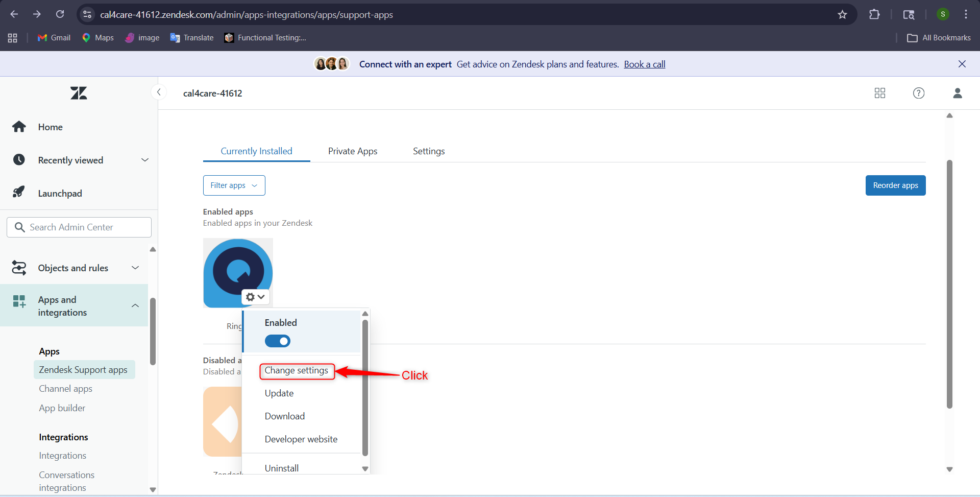The width and height of the screenshot is (980, 497).
Task: Bookmark this page with the star icon
Action: [842, 14]
